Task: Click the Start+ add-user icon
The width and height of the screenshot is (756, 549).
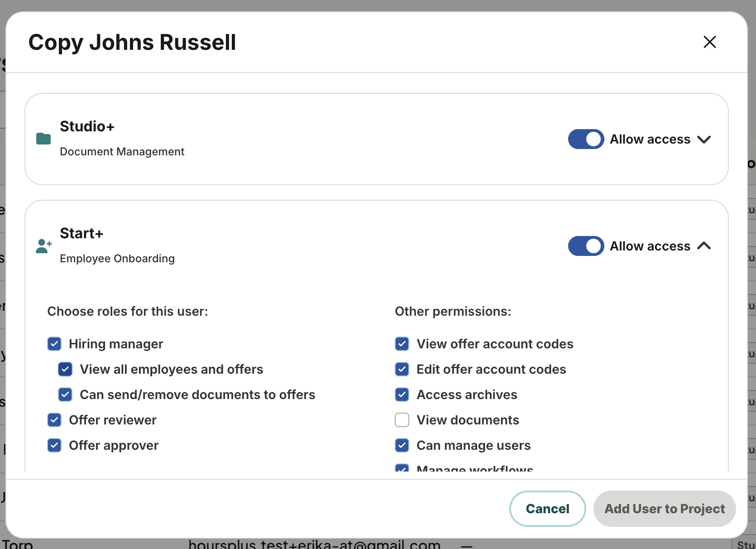Action: (x=43, y=246)
